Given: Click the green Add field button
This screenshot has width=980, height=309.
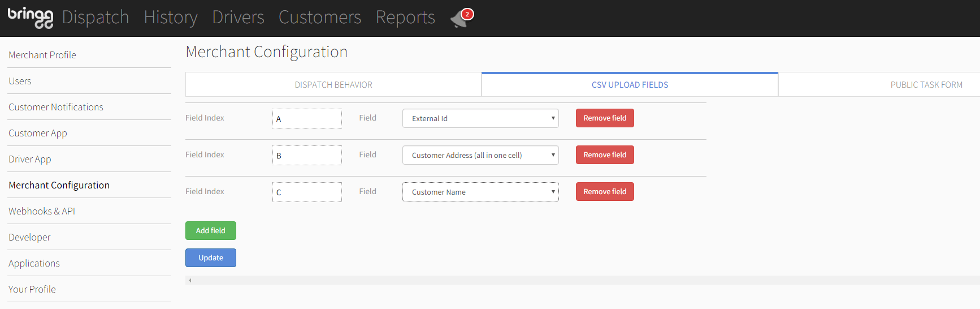Looking at the screenshot, I should point(211,230).
